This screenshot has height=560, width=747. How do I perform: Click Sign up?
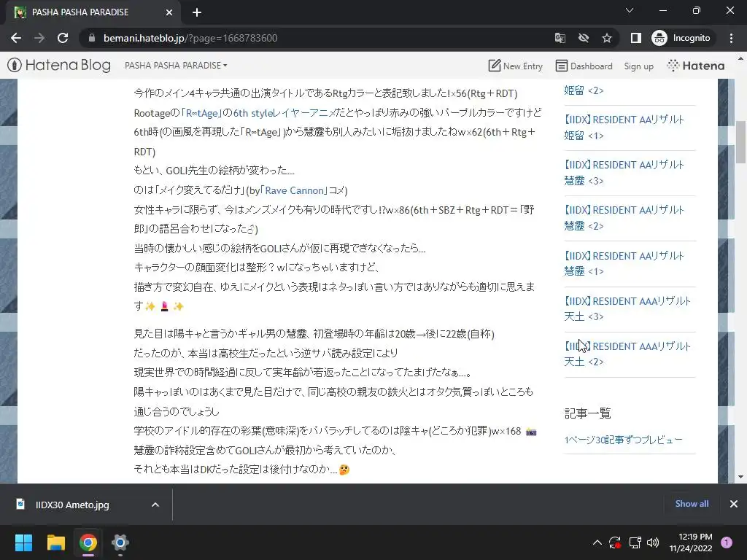[638, 66]
